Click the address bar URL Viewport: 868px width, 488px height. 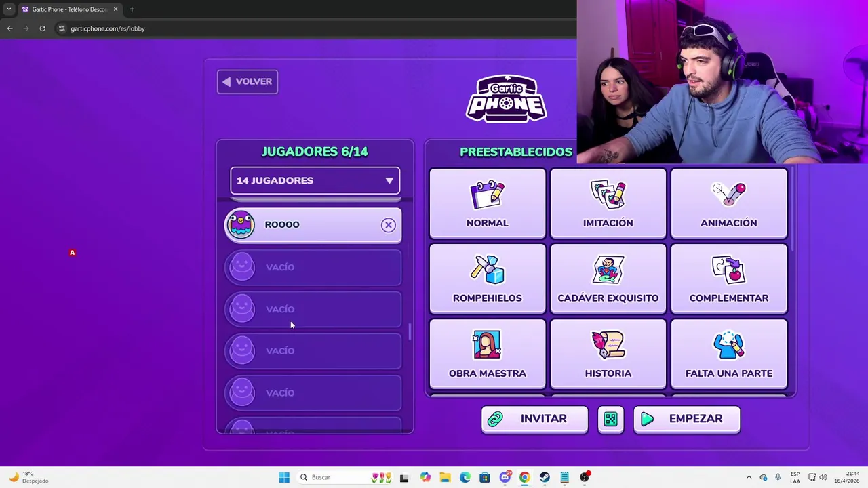click(x=108, y=28)
